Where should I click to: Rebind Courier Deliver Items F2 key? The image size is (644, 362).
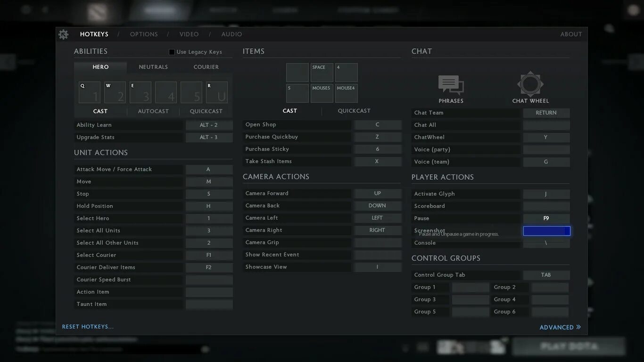(x=209, y=267)
